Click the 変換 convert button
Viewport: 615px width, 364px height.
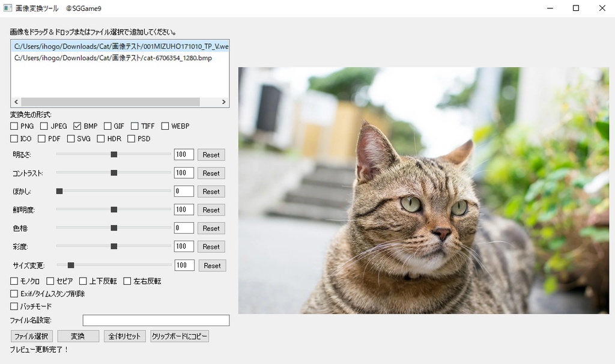[78, 336]
